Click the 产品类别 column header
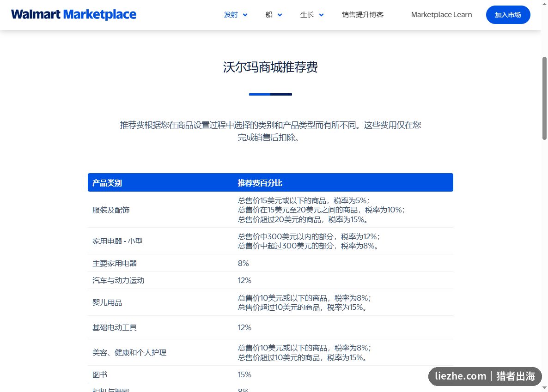Image resolution: width=548 pixels, height=392 pixels. [x=107, y=183]
